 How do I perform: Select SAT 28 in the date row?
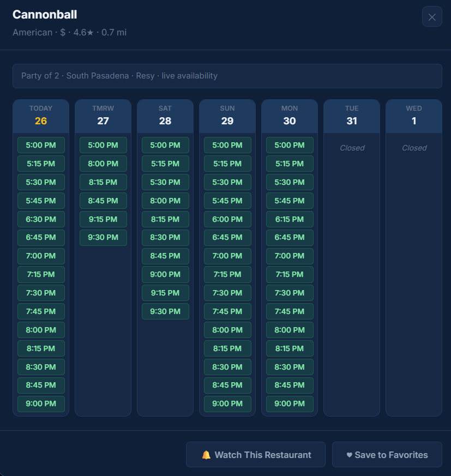pyautogui.click(x=165, y=115)
